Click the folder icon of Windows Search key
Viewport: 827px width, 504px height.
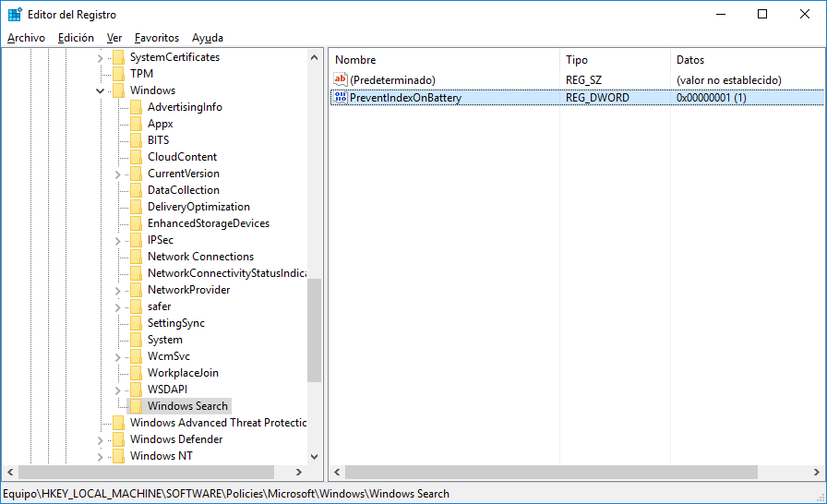click(136, 406)
